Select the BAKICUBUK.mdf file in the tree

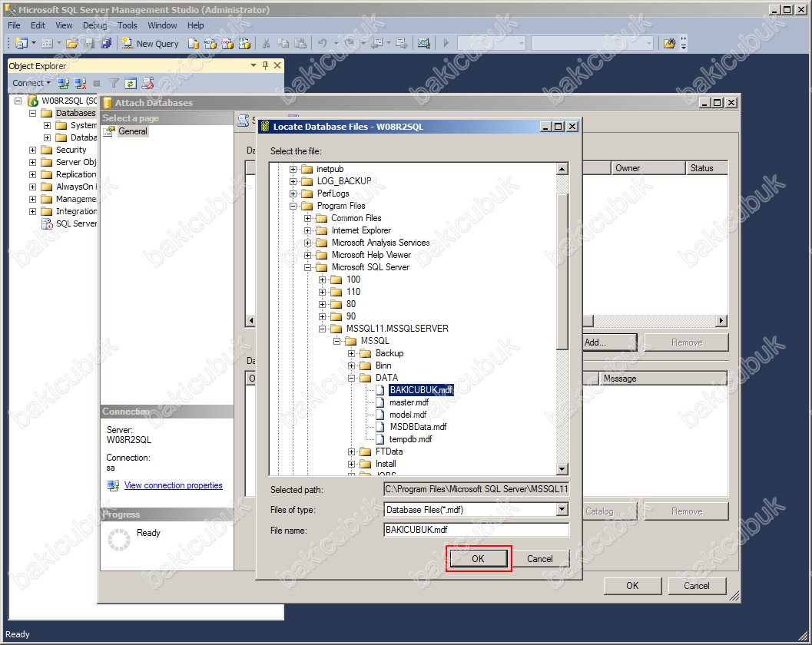[422, 390]
